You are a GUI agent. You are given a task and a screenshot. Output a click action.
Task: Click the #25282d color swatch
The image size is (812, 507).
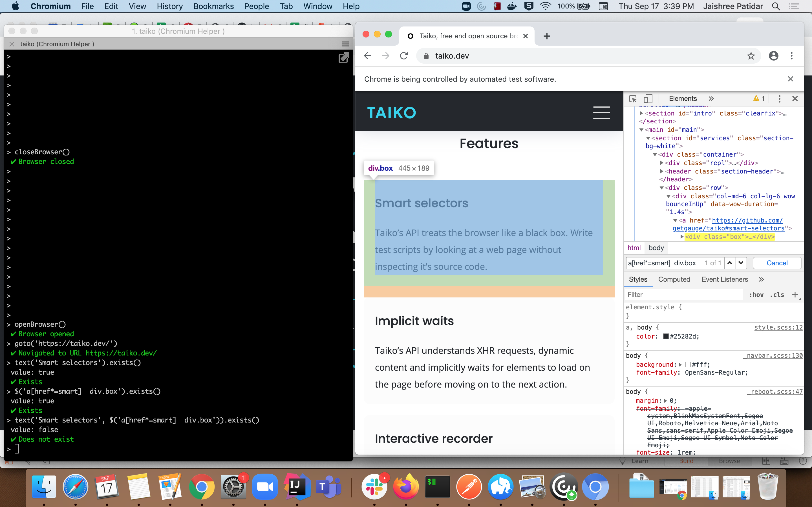click(666, 336)
